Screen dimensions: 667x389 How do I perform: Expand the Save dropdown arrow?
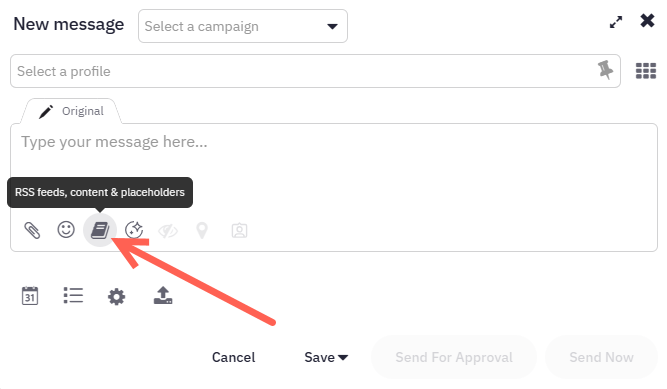[x=343, y=358]
